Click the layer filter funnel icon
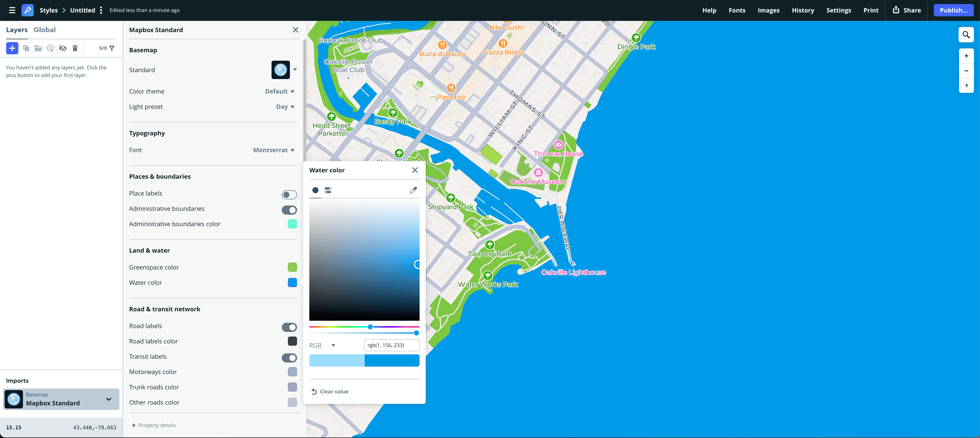The height and width of the screenshot is (438, 980). 112,48
